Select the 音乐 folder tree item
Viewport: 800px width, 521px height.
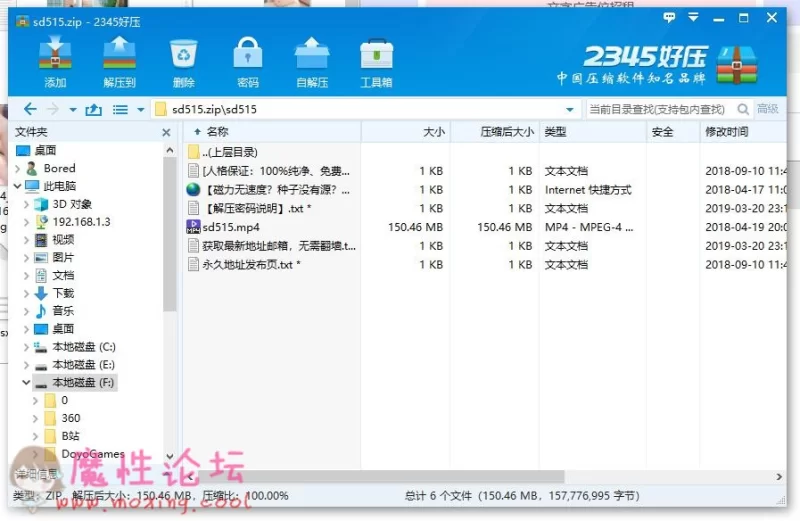[x=63, y=311]
